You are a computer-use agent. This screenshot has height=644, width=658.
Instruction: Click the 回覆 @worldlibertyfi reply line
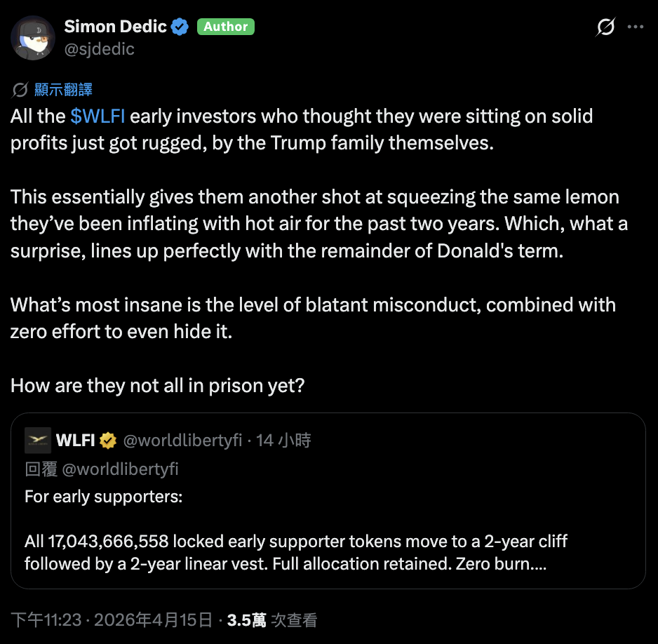pos(101,469)
